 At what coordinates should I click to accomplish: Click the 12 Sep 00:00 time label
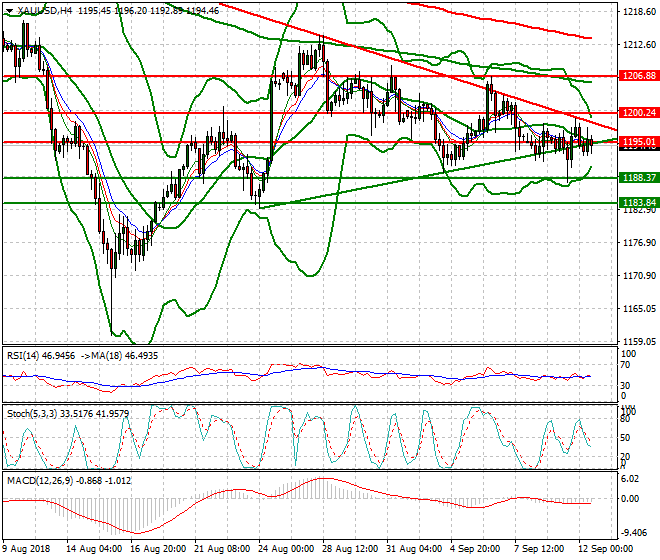(606, 549)
